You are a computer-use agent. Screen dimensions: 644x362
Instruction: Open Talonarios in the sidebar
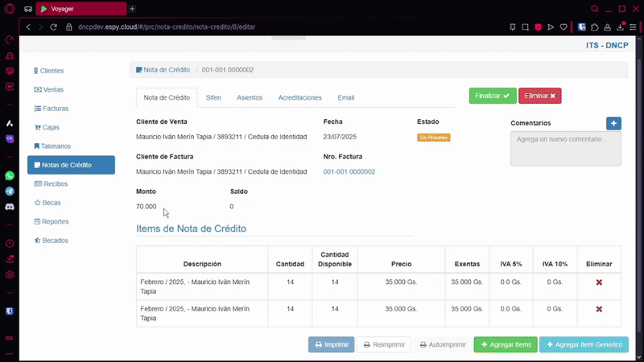(x=52, y=146)
